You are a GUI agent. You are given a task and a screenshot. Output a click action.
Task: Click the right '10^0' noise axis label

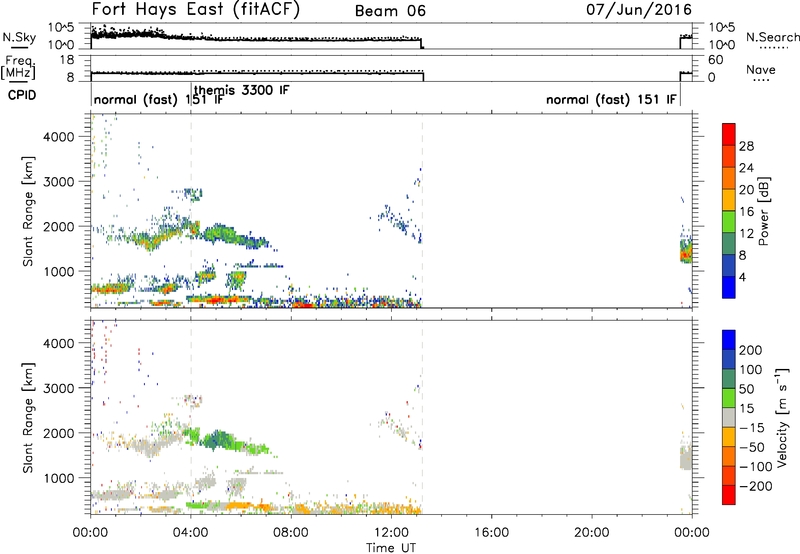click(x=721, y=45)
